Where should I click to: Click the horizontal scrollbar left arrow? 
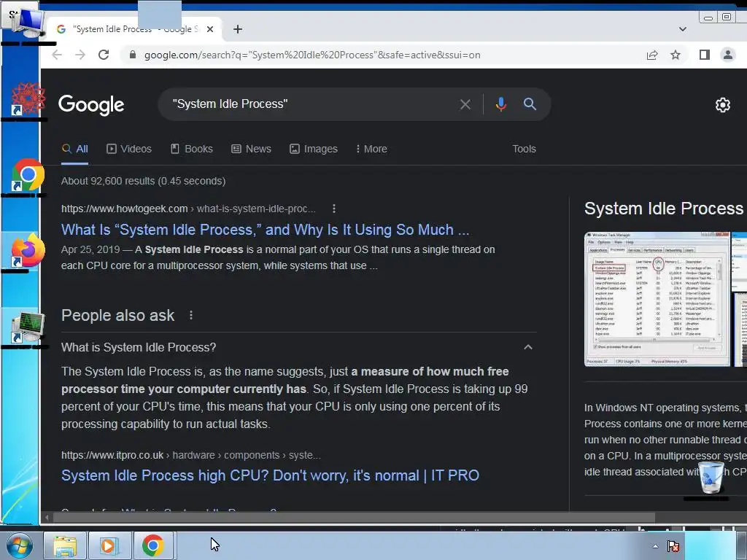47,517
